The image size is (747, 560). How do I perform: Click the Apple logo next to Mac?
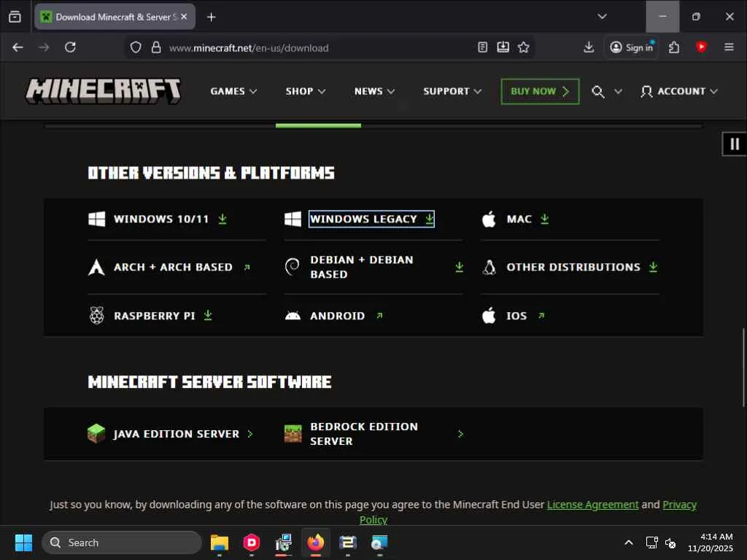point(489,219)
